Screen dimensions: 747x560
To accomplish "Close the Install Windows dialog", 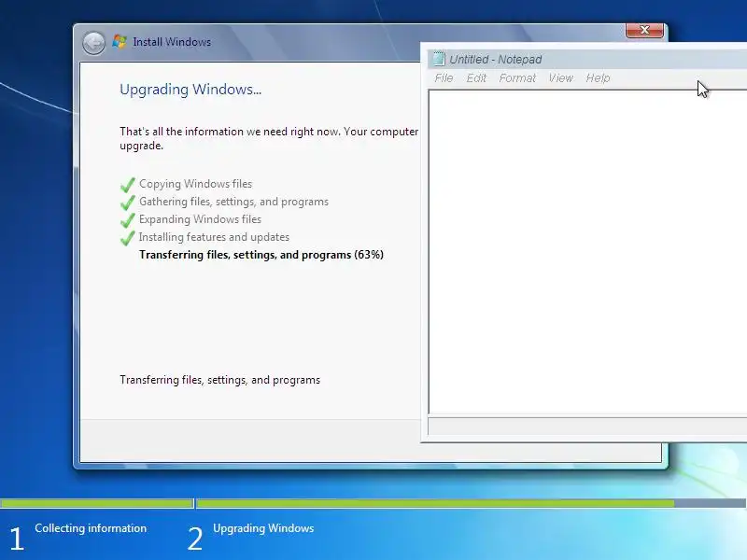I will click(x=644, y=30).
